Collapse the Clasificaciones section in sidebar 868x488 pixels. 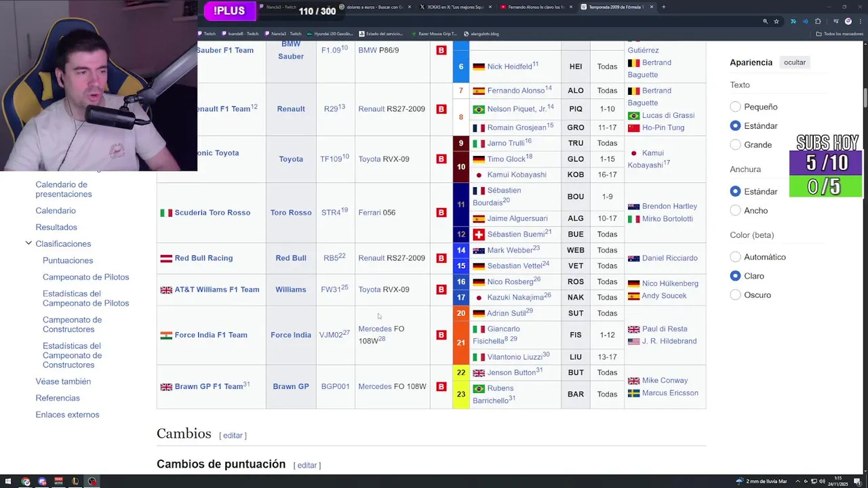point(28,243)
